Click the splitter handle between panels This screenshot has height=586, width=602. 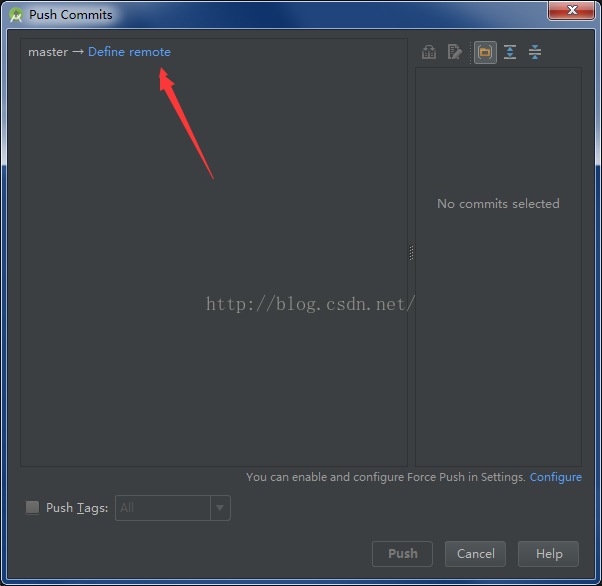click(x=411, y=253)
